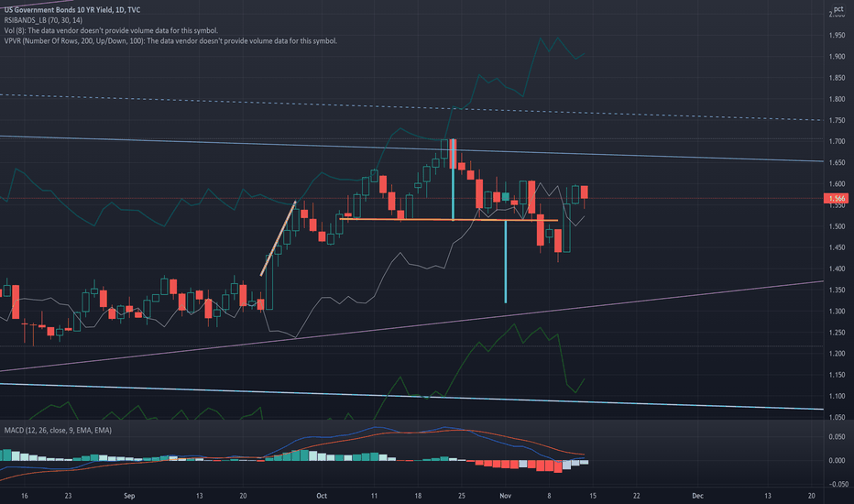Click the 22 date label on time axis
854x504 pixels.
pyautogui.click(x=637, y=496)
